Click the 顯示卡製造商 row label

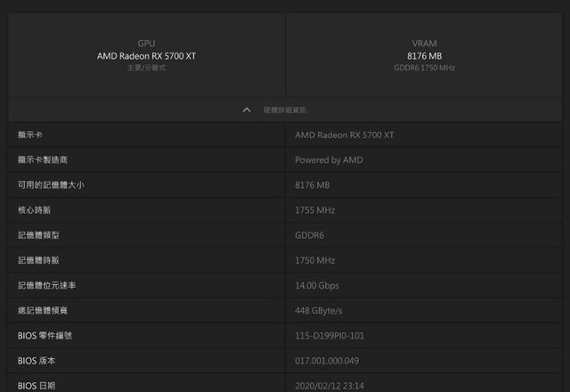pyautogui.click(x=42, y=160)
